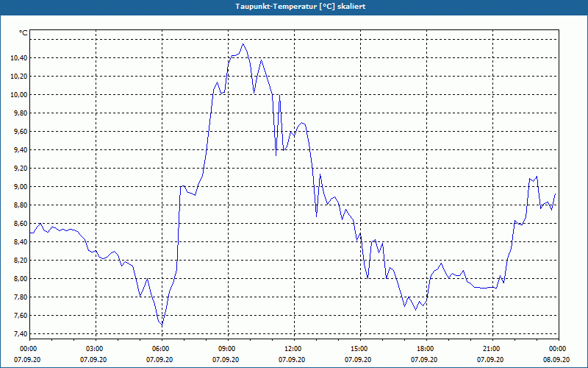Select the '10,20' y-axis label
This screenshot has width=588, height=368.
[x=18, y=77]
